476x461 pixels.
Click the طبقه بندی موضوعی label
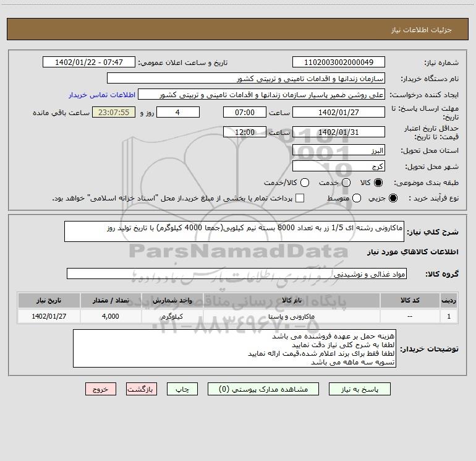(x=426, y=183)
